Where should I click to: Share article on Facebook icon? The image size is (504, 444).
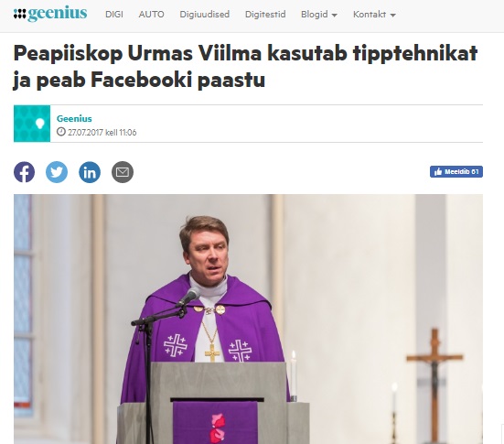point(24,172)
